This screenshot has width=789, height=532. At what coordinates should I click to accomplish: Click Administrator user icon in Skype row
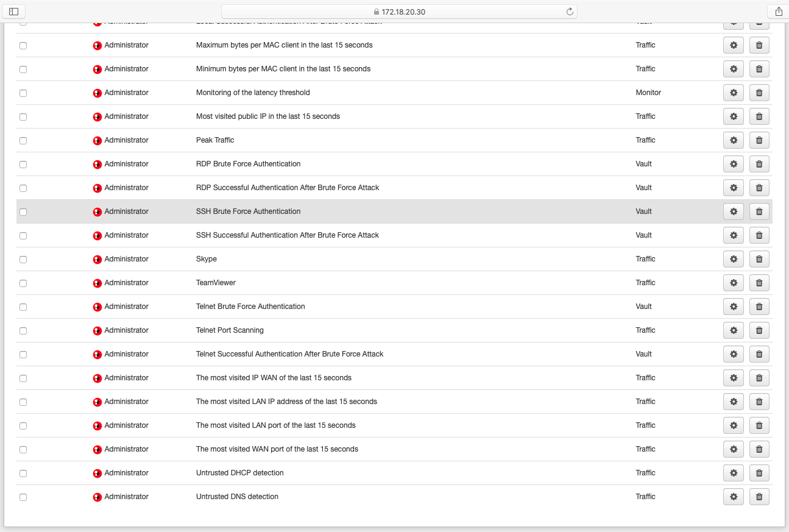97,260
